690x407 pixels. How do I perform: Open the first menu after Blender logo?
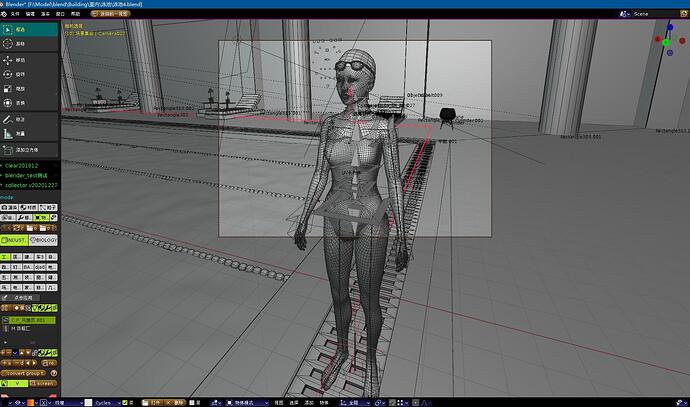[15, 14]
